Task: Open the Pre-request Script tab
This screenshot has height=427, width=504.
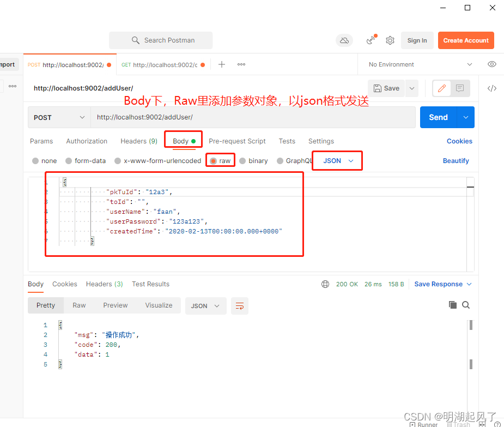Action: [x=237, y=141]
